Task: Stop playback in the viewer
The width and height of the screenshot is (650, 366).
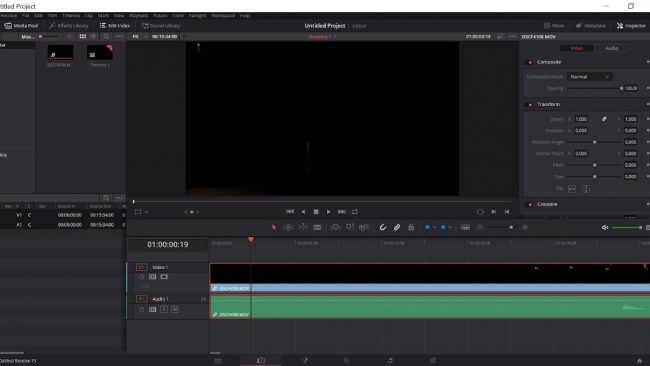Action: (316, 212)
